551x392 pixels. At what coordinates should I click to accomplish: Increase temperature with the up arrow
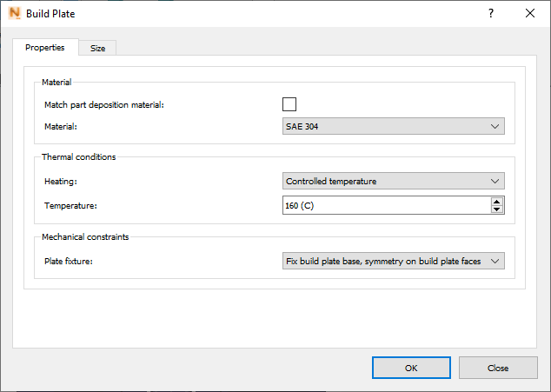(x=497, y=201)
